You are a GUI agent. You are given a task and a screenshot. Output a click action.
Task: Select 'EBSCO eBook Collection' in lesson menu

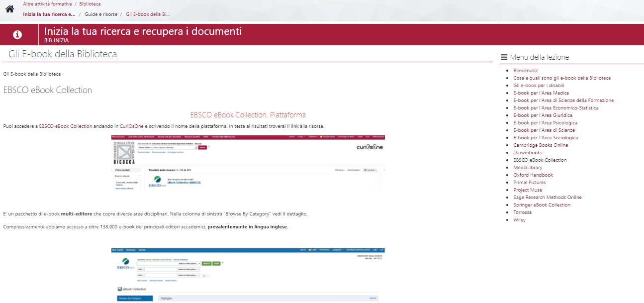tap(540, 160)
